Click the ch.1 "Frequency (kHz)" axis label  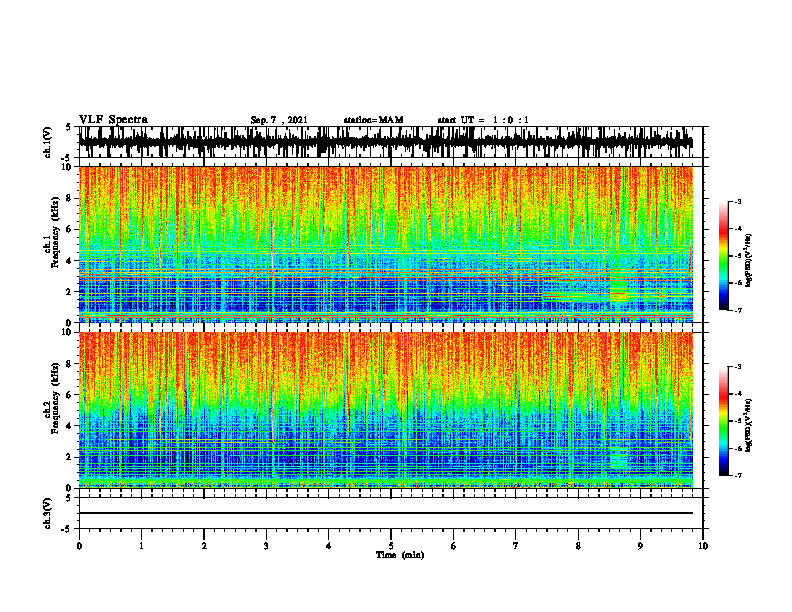[55, 231]
